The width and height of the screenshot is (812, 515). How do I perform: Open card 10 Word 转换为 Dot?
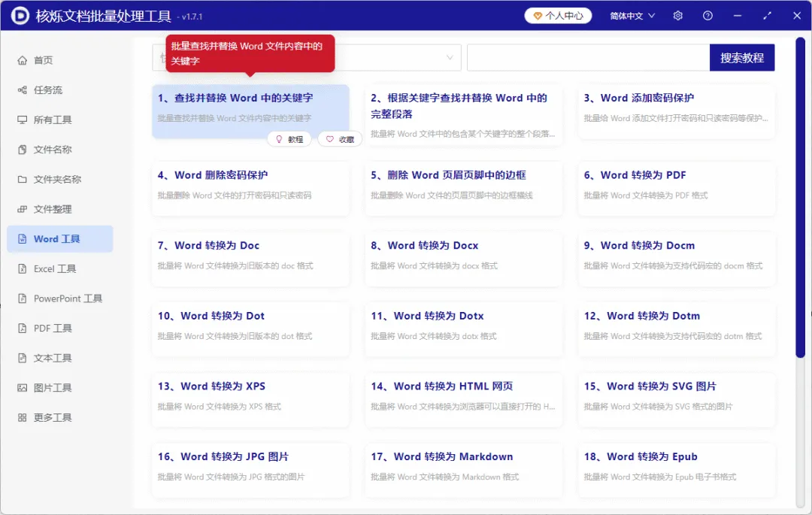click(250, 329)
